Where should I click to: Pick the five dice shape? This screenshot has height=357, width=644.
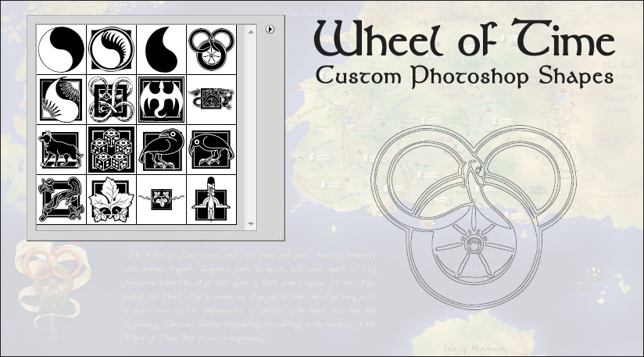point(111,150)
